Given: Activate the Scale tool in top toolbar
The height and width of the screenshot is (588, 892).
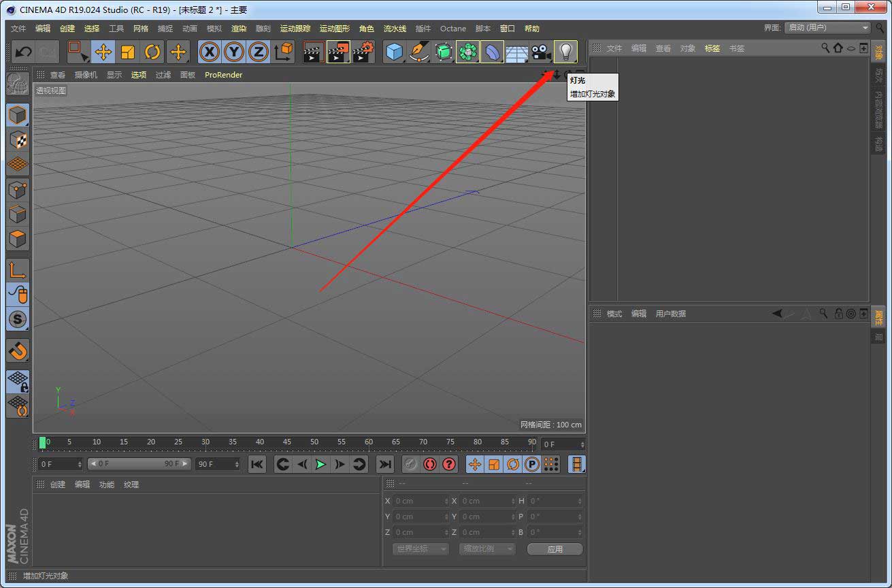Looking at the screenshot, I should pyautogui.click(x=128, y=52).
